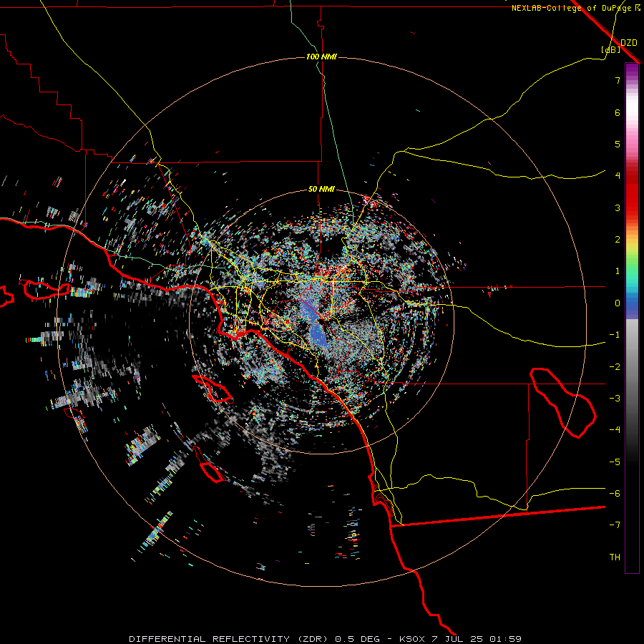
Task: Click the purple top of the ZDR color bar
Action: (632, 70)
